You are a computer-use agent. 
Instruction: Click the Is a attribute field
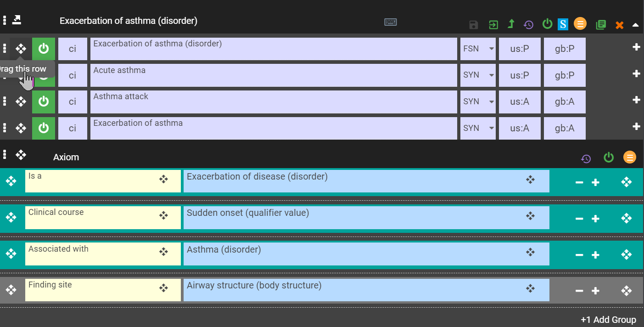(103, 181)
